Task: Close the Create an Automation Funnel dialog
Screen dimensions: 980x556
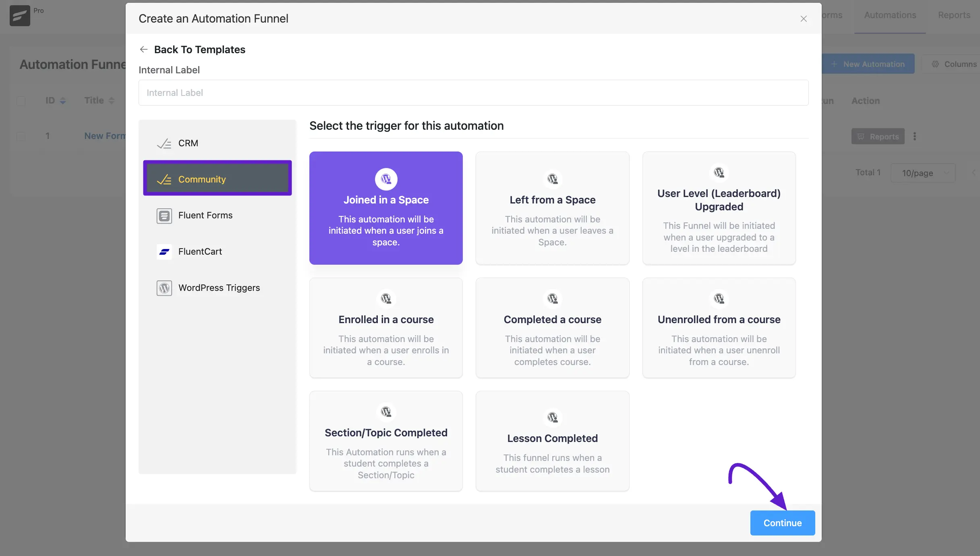Action: tap(803, 19)
